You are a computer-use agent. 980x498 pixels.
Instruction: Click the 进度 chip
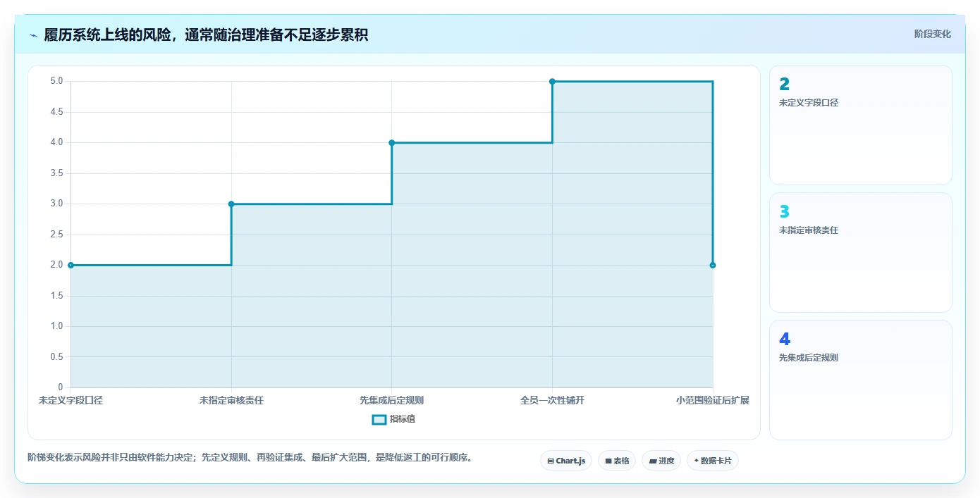coord(661,461)
